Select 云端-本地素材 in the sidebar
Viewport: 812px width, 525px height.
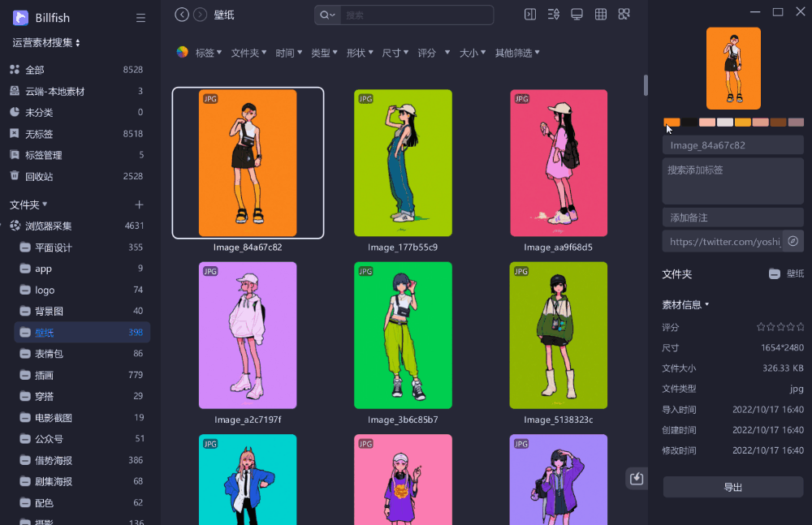click(x=76, y=91)
